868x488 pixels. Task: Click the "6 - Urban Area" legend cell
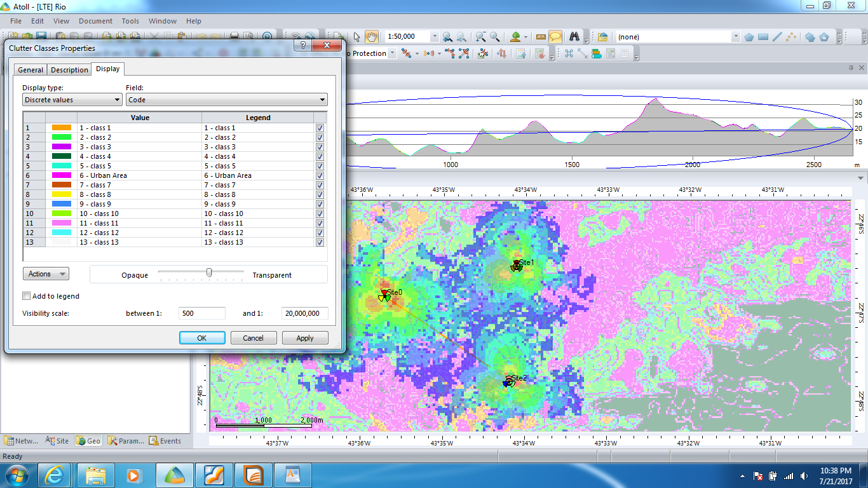pos(257,175)
